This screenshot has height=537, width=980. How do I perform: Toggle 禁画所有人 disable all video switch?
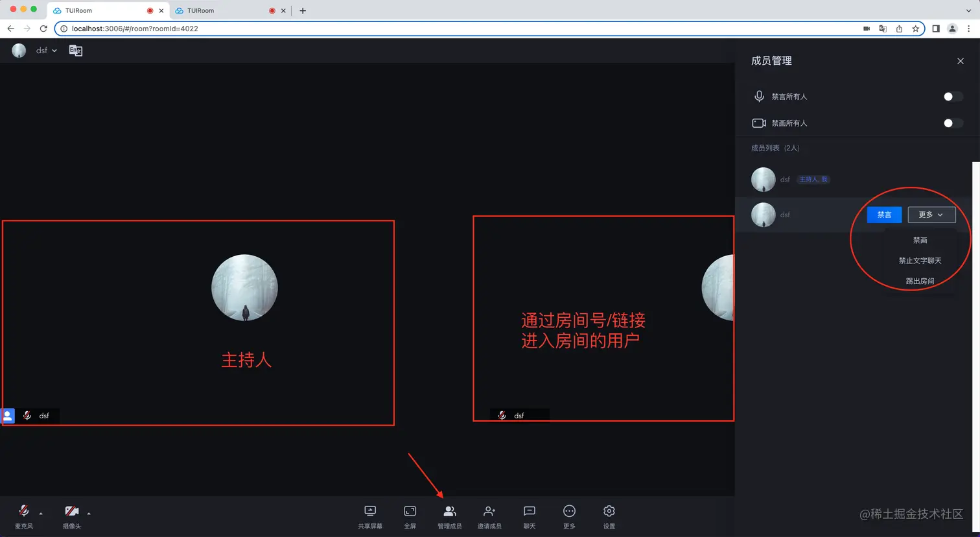point(953,123)
